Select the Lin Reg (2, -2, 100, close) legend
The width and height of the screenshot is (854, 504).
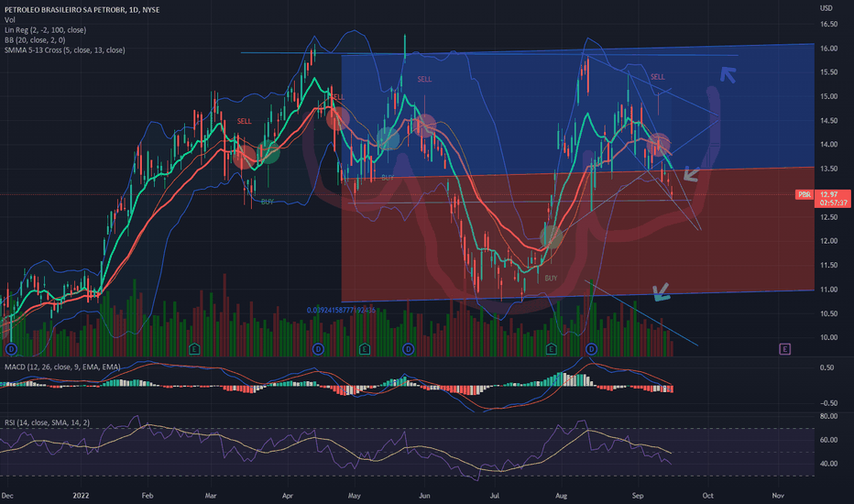pyautogui.click(x=45, y=30)
